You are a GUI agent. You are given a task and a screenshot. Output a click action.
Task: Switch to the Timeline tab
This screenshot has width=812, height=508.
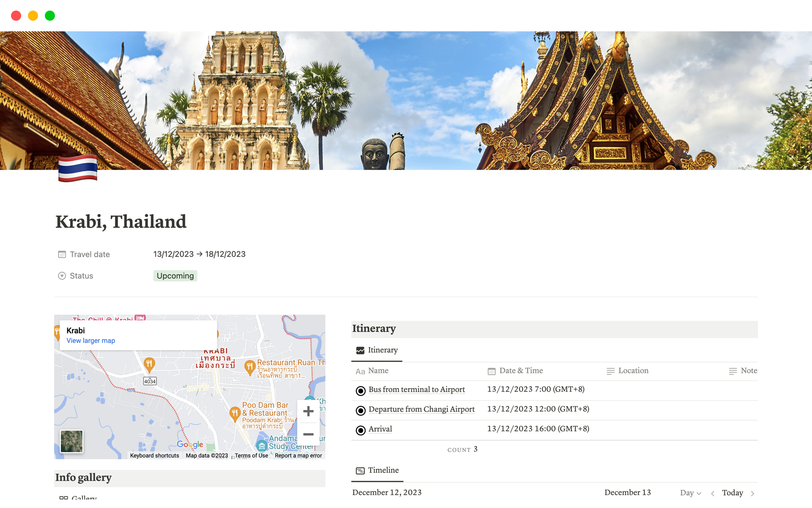pos(377,470)
